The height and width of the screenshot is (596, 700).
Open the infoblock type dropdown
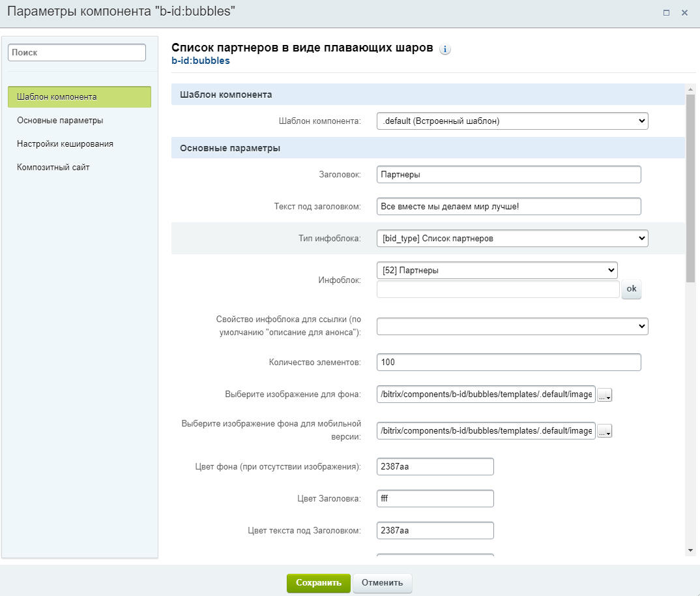[512, 239]
